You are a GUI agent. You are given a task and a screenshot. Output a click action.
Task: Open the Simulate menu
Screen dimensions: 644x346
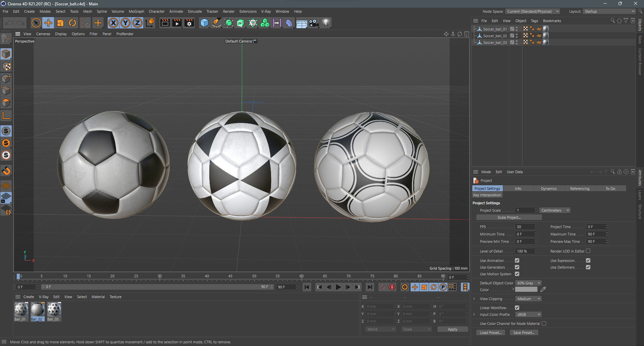(195, 11)
